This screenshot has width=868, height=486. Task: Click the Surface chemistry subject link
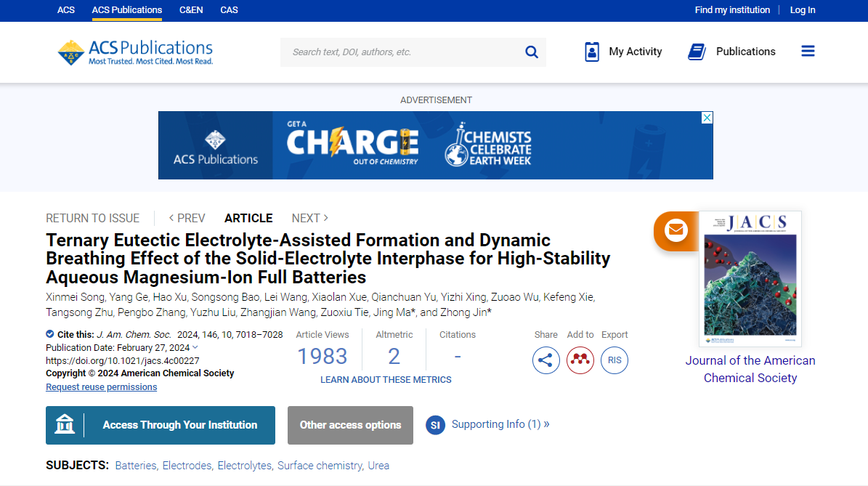(x=320, y=466)
